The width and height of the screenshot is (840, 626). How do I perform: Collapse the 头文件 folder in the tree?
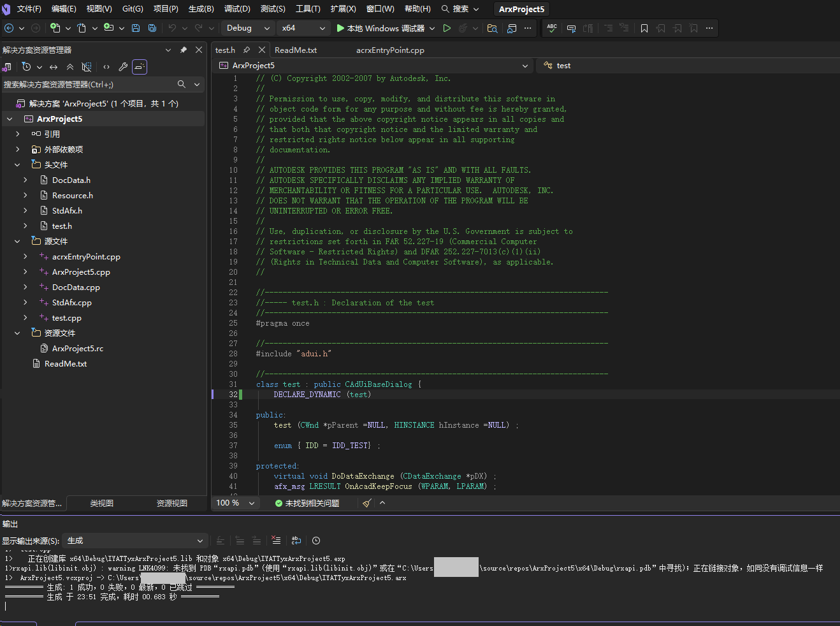17,165
